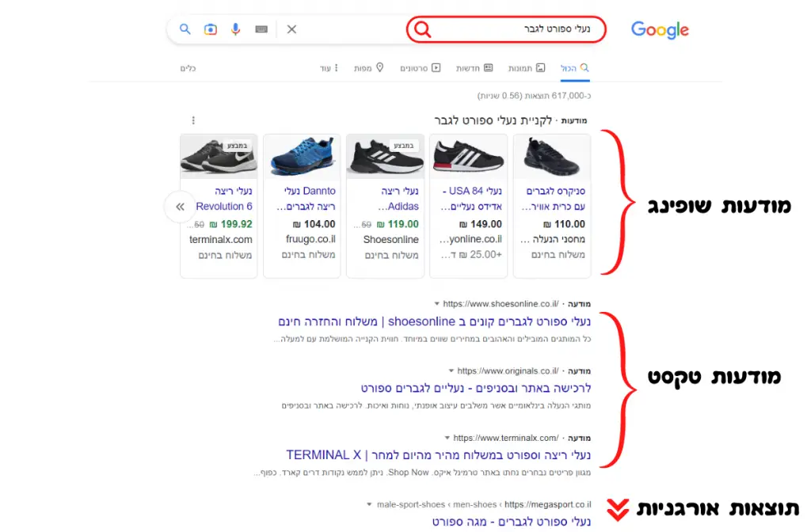
Task: Open the shoesonline ad headline link
Action: (x=435, y=321)
